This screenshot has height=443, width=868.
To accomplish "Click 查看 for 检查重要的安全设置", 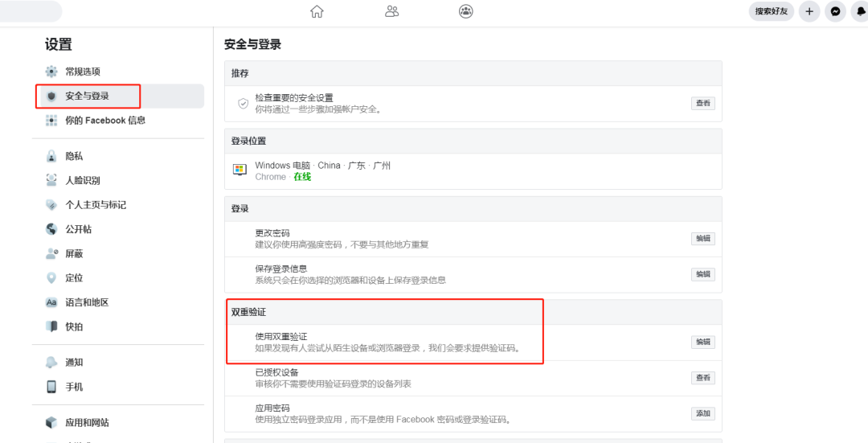I will 703,103.
